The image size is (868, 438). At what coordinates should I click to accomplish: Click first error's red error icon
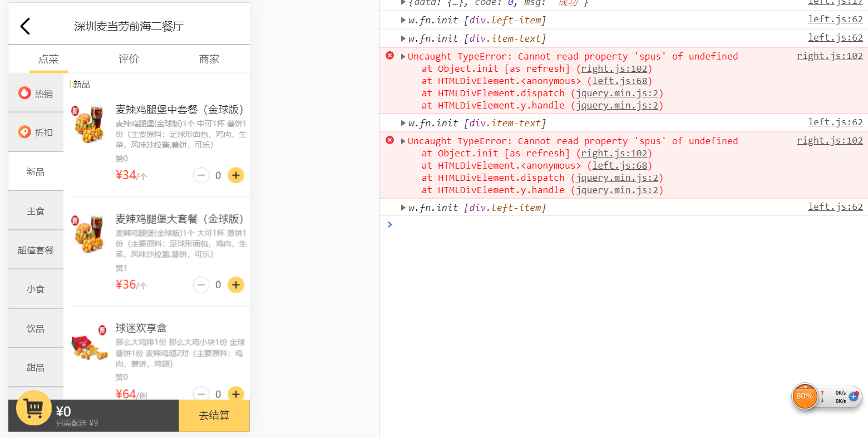pos(389,56)
